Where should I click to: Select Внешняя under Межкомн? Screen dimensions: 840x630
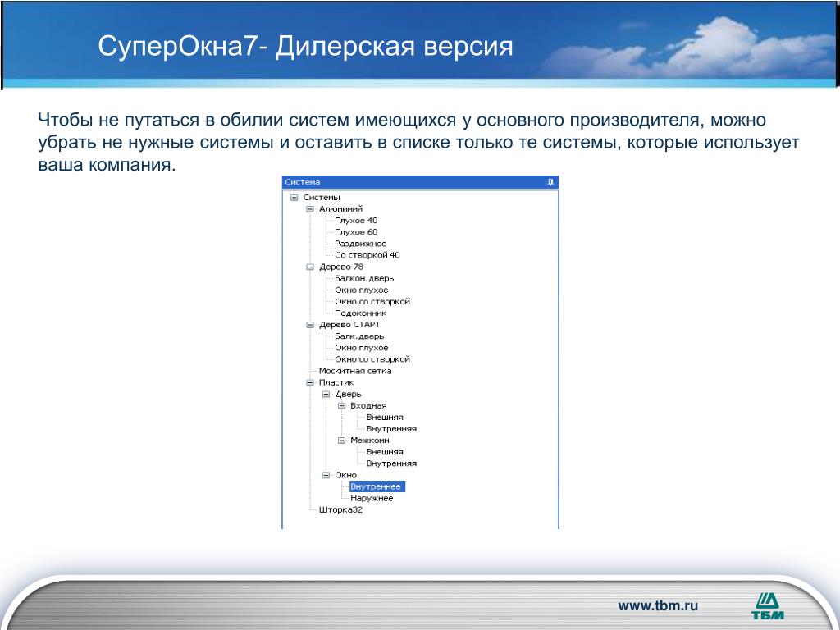[x=385, y=452]
